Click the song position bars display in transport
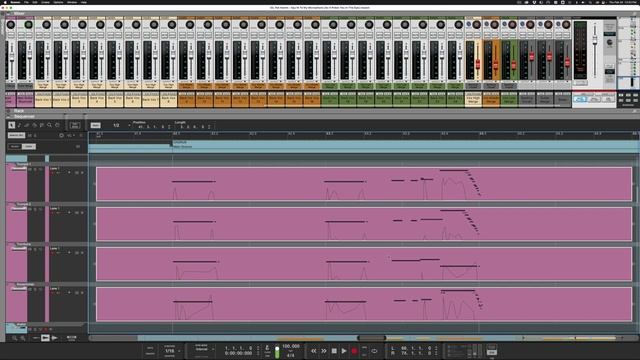Screen dimensions: 640x360 pos(238,348)
